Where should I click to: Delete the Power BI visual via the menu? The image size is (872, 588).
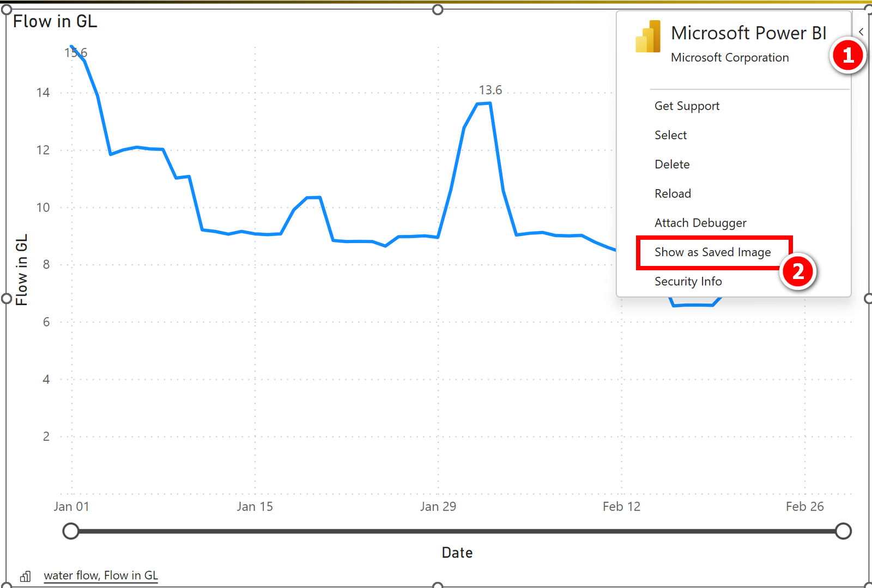(672, 164)
